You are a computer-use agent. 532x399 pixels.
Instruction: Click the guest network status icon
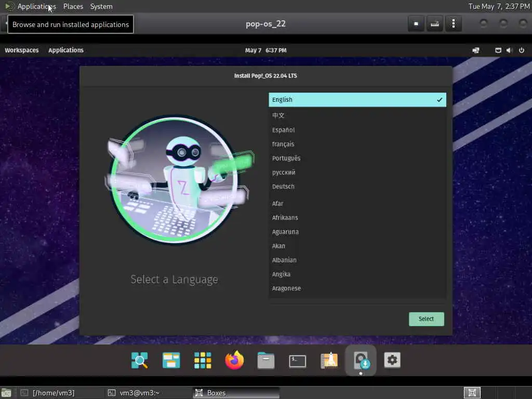coord(498,50)
